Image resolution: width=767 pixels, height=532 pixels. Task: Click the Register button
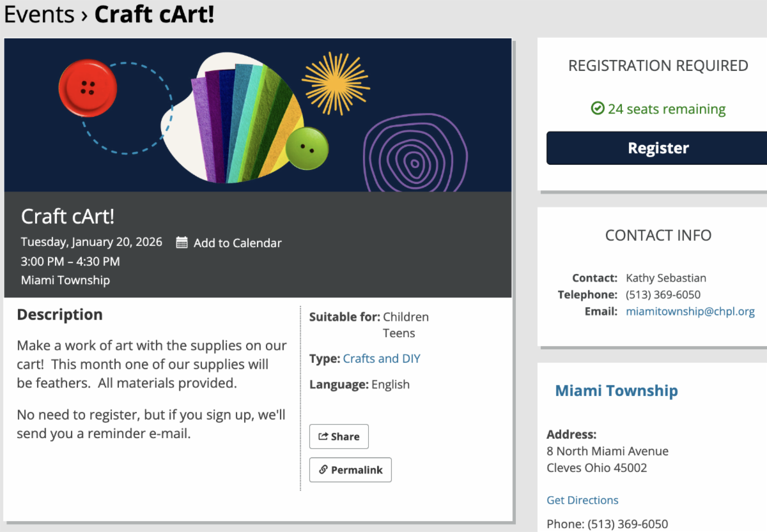click(x=658, y=148)
